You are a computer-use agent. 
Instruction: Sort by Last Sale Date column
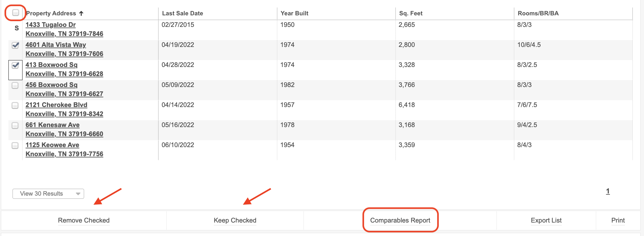183,13
